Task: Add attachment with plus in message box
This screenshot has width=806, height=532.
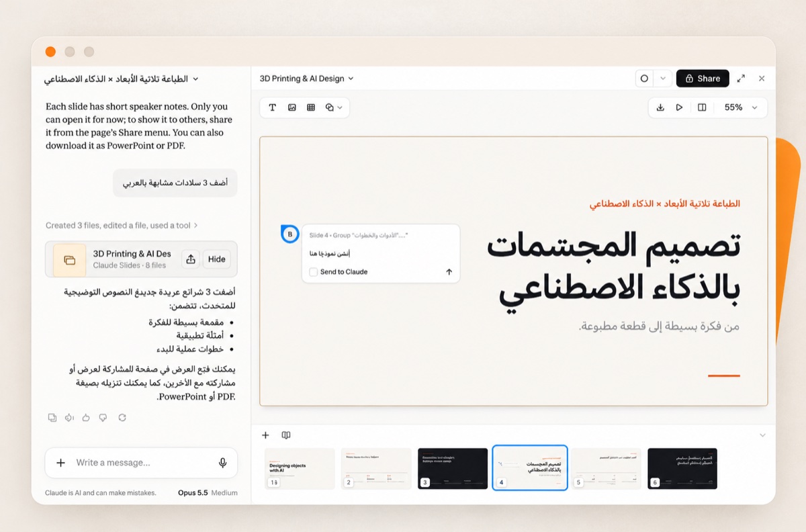Action: click(61, 463)
